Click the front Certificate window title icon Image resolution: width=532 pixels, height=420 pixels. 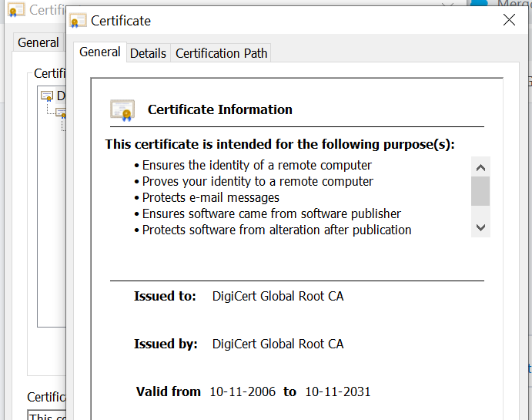78,21
